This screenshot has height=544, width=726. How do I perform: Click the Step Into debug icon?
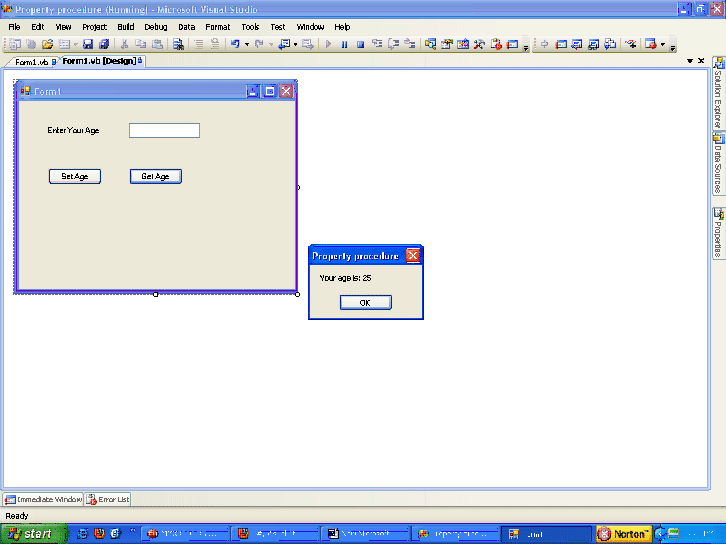(377, 44)
